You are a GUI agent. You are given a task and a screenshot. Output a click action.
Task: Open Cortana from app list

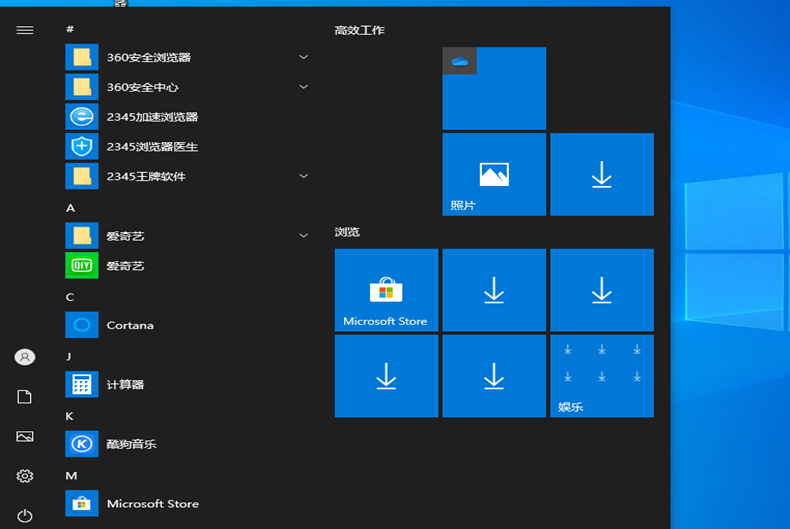click(x=130, y=325)
